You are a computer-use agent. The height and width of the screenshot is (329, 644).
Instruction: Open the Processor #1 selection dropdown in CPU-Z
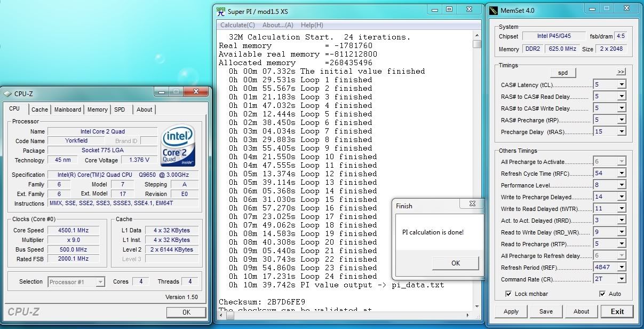(100, 282)
